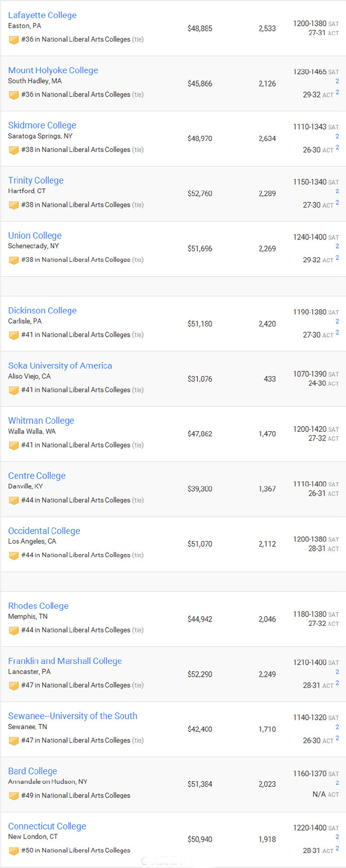
Task: Click footnote 2 beside Bard College SAT range
Action: [337, 783]
